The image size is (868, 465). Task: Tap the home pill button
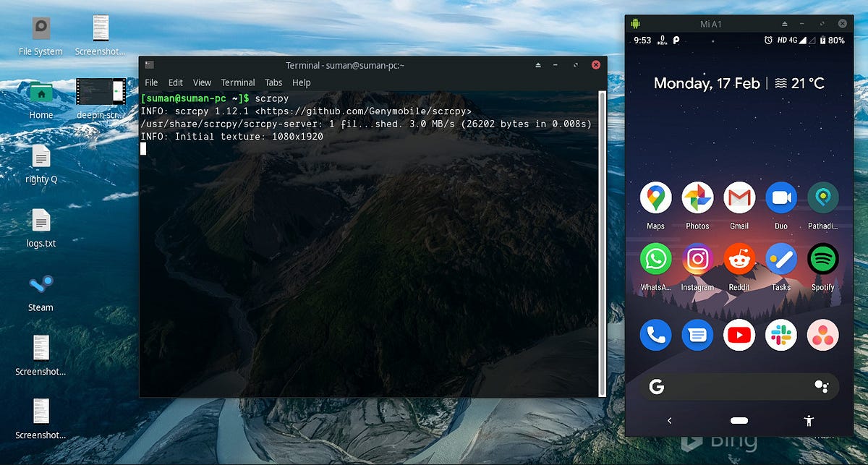tap(739, 420)
